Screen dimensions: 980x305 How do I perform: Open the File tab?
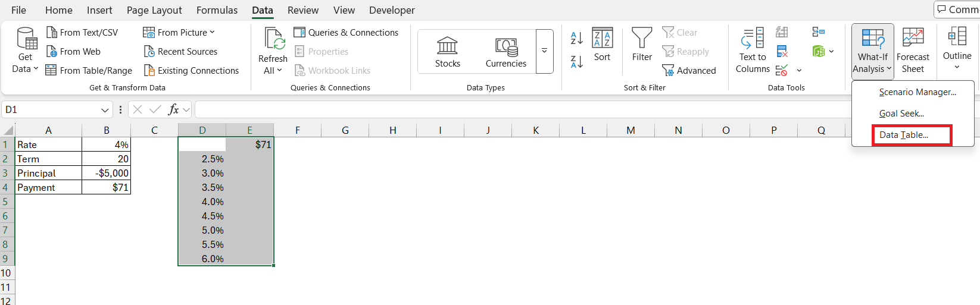point(18,10)
